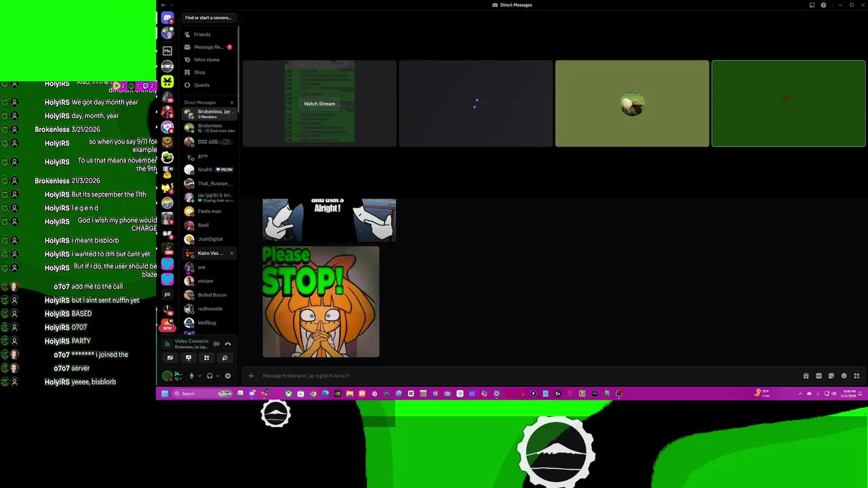Toggle noise suppression waveform icon

[216, 344]
